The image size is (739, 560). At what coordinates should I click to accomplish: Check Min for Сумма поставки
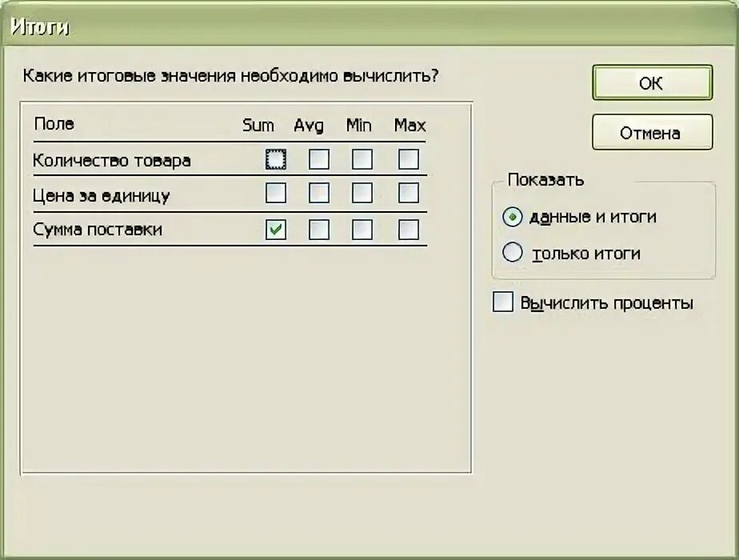(362, 230)
